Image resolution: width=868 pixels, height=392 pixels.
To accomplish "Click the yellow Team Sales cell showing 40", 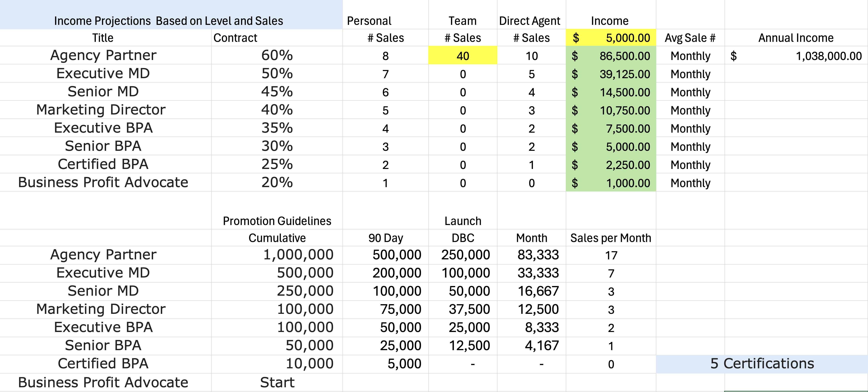I will click(462, 56).
